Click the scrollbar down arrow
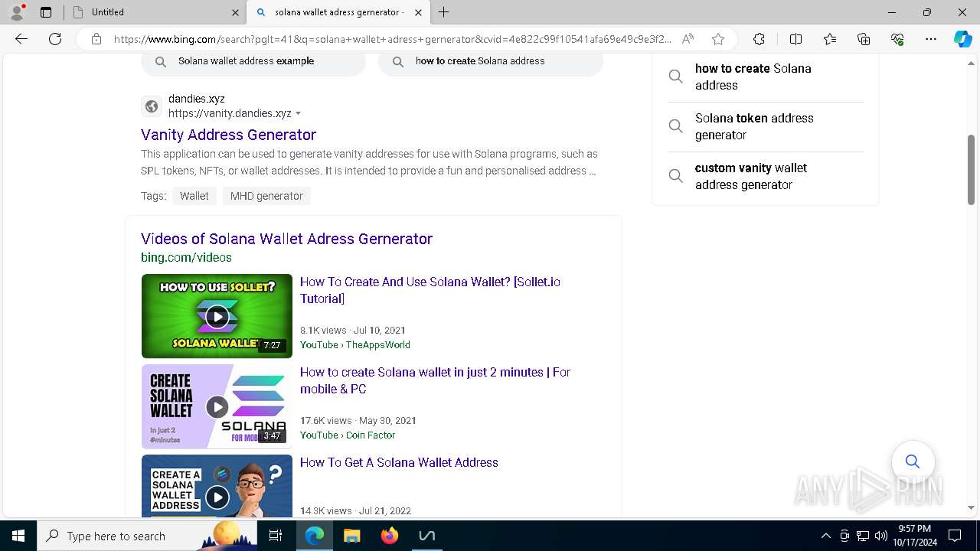Viewport: 980px width, 551px height. click(972, 507)
